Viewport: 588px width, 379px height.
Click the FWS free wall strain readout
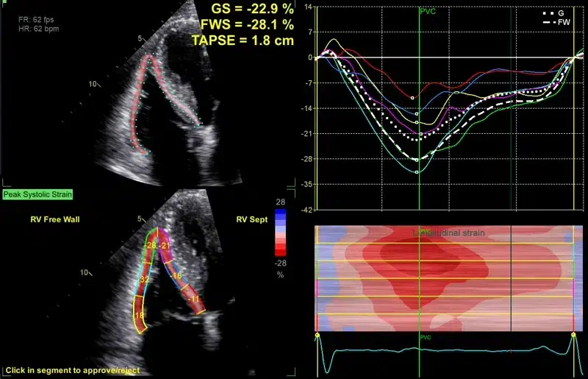[x=243, y=26]
